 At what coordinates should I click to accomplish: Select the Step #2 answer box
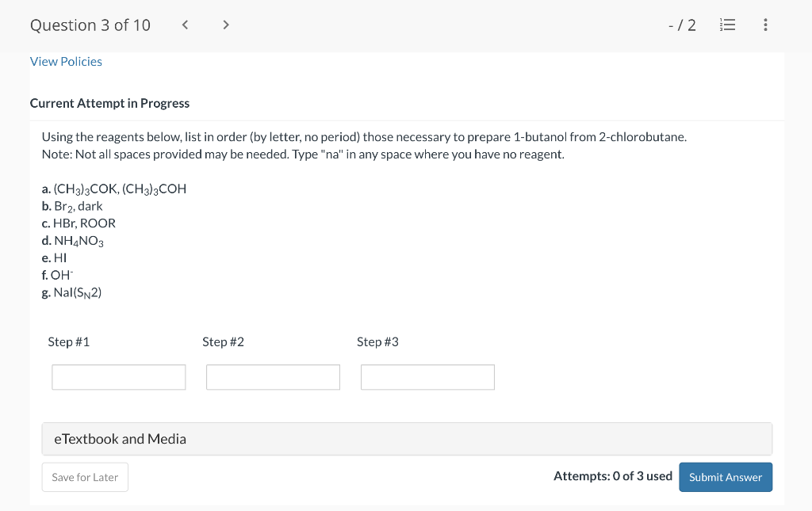pyautogui.click(x=273, y=377)
